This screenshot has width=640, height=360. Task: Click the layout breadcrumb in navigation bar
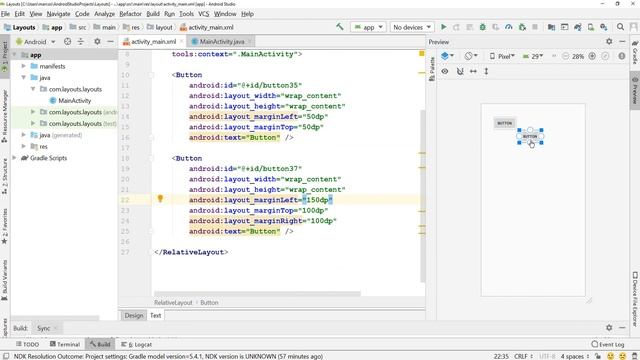point(160,27)
